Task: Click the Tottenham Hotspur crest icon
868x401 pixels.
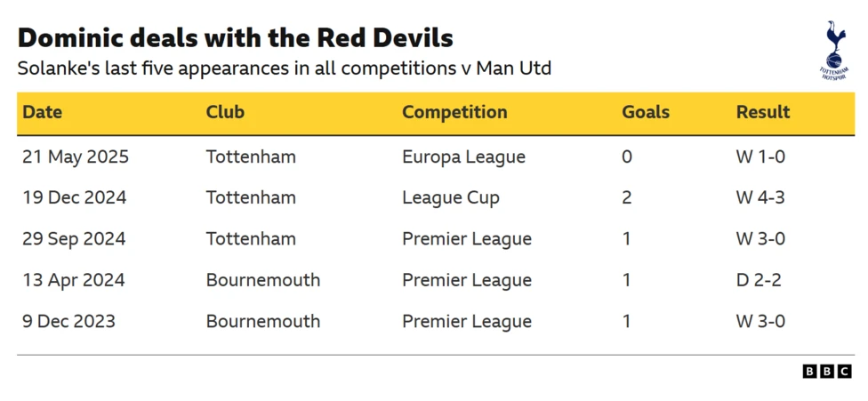Action: [x=833, y=50]
